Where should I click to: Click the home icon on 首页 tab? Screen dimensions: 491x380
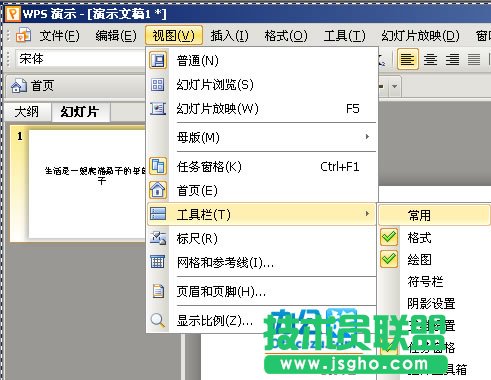19,86
